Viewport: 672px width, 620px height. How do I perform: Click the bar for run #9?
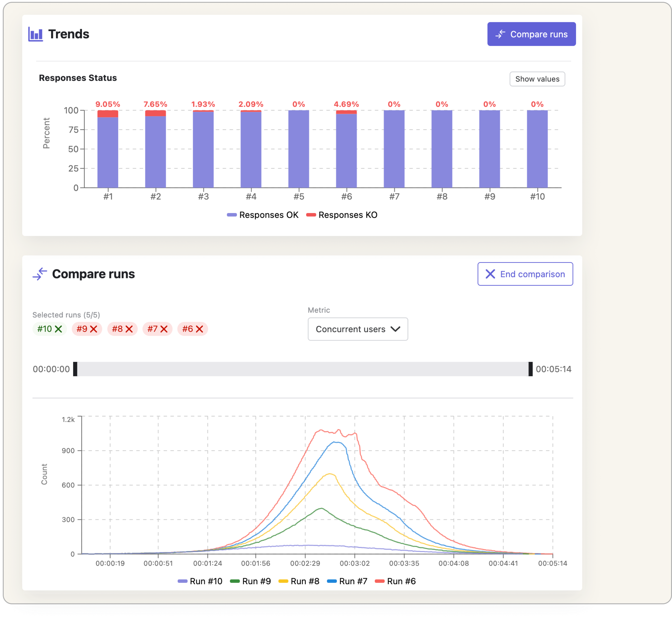pyautogui.click(x=489, y=149)
